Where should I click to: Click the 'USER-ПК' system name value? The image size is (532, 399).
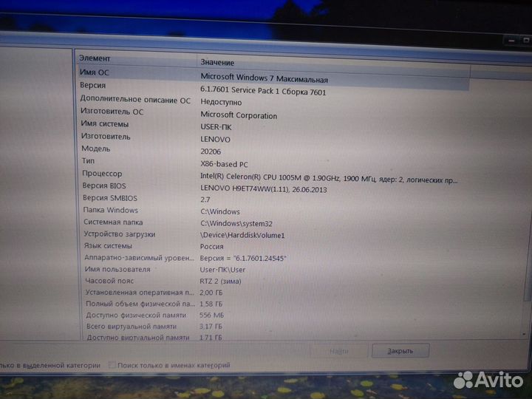click(x=216, y=127)
